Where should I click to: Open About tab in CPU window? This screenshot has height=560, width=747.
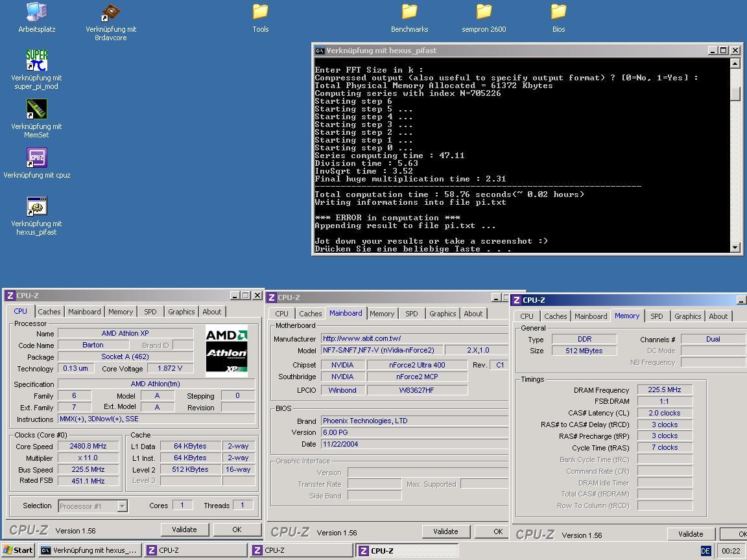[212, 312]
